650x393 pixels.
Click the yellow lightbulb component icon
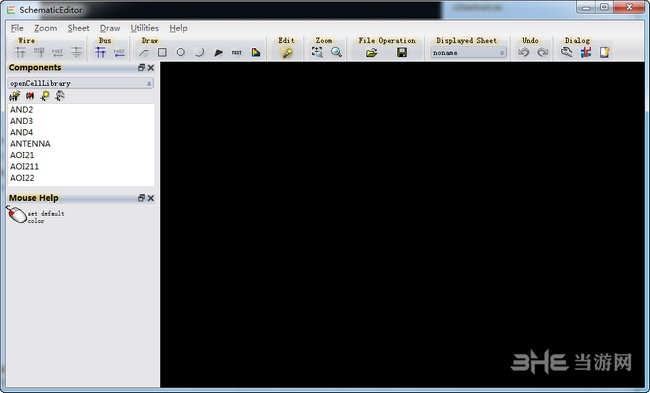(x=45, y=96)
